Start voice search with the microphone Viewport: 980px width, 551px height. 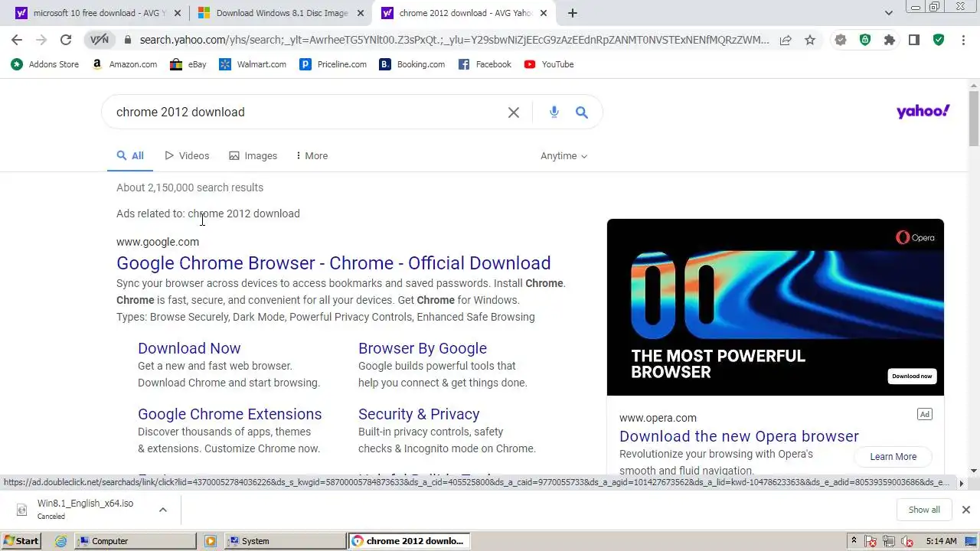pos(554,112)
